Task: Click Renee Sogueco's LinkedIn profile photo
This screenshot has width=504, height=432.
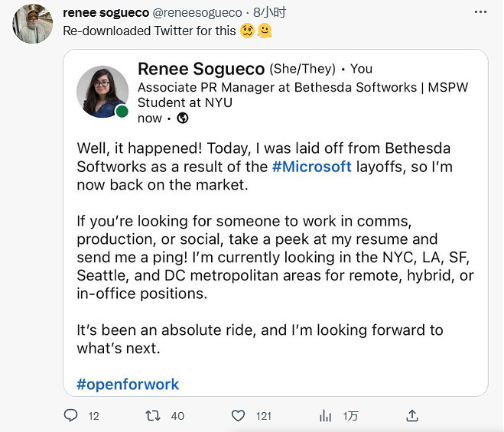Action: pyautogui.click(x=102, y=92)
